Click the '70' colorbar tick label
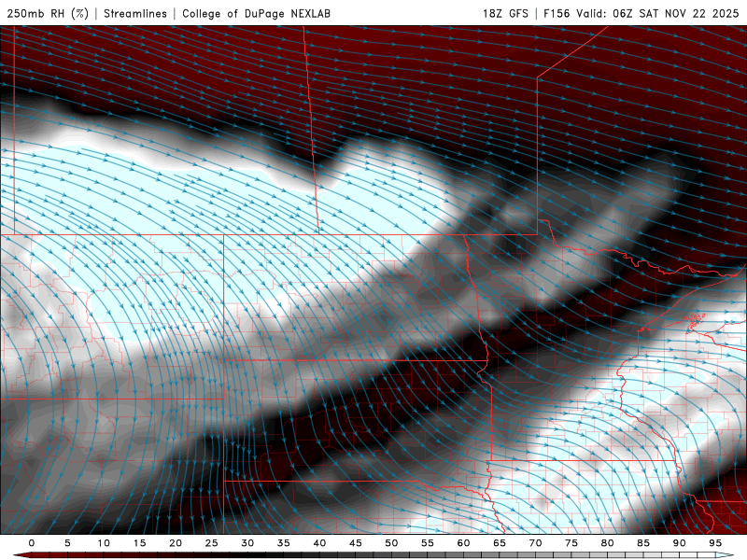Viewport: 747px width, 560px height. [x=535, y=543]
